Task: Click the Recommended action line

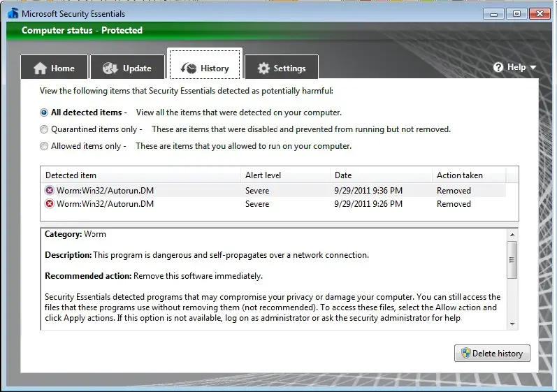Action: click(x=154, y=276)
